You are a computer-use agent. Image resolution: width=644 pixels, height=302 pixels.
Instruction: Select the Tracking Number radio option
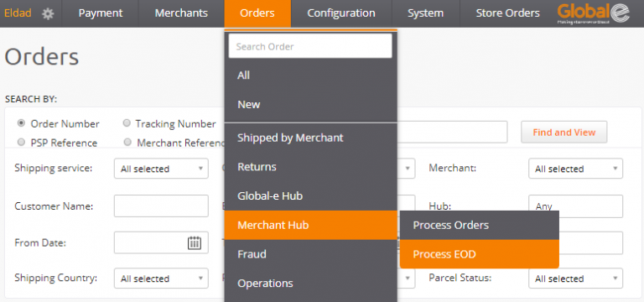(127, 123)
